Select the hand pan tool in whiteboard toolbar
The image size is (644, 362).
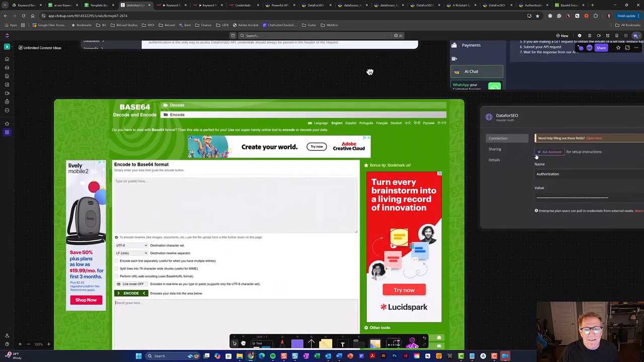244,343
